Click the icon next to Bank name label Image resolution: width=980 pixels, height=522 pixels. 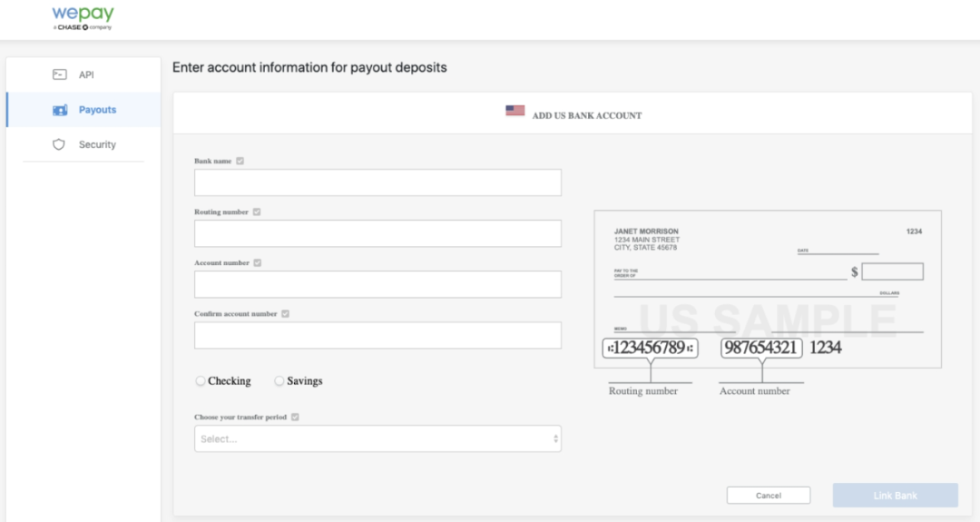(240, 161)
